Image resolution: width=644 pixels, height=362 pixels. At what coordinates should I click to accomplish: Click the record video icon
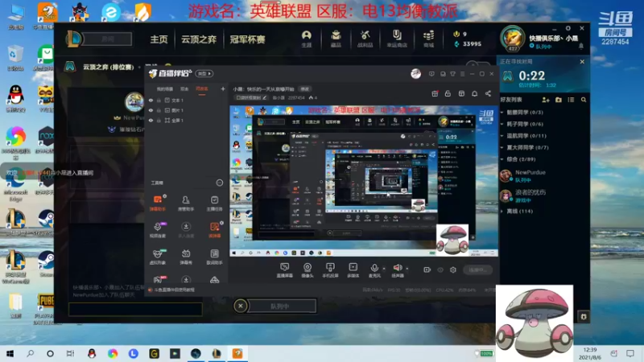pos(427,269)
